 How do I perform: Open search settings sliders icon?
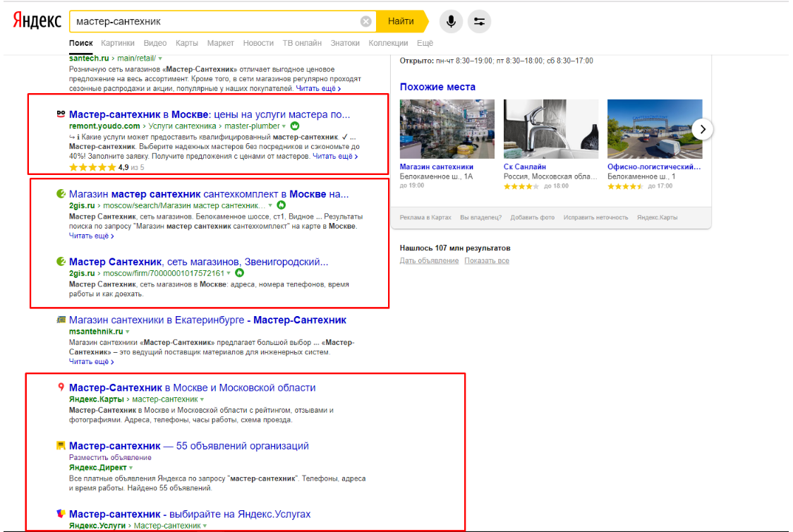pyautogui.click(x=479, y=21)
